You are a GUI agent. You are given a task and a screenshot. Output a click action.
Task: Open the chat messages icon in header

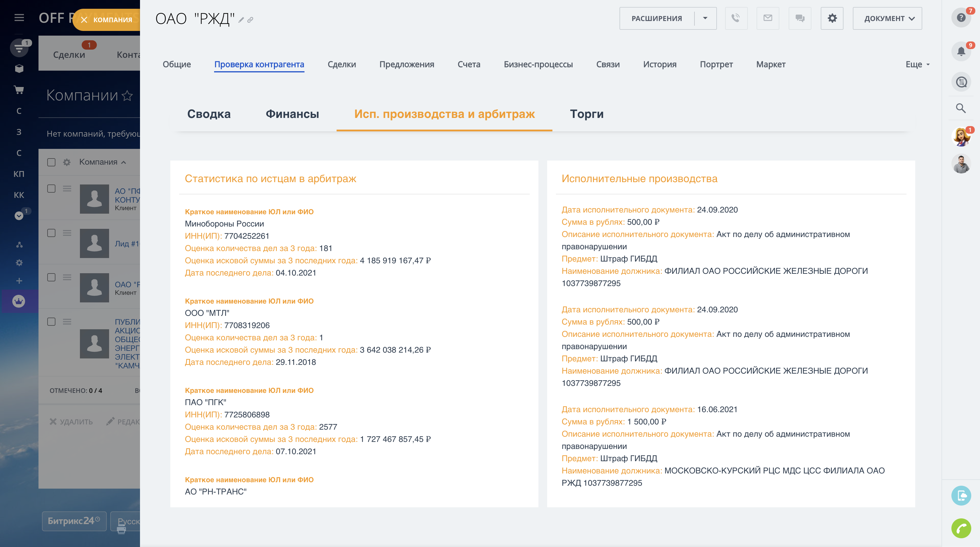[800, 18]
